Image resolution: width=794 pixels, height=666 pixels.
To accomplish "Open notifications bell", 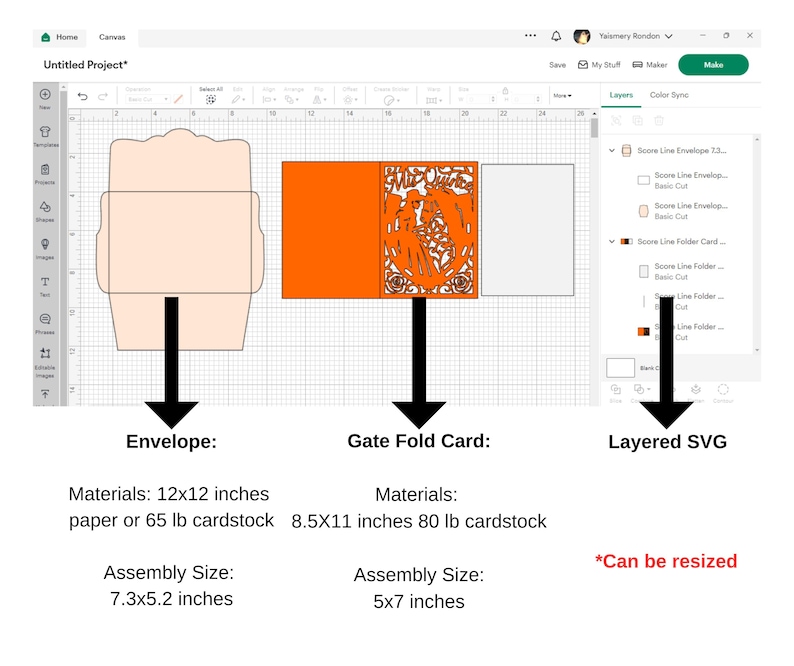I will click(556, 36).
